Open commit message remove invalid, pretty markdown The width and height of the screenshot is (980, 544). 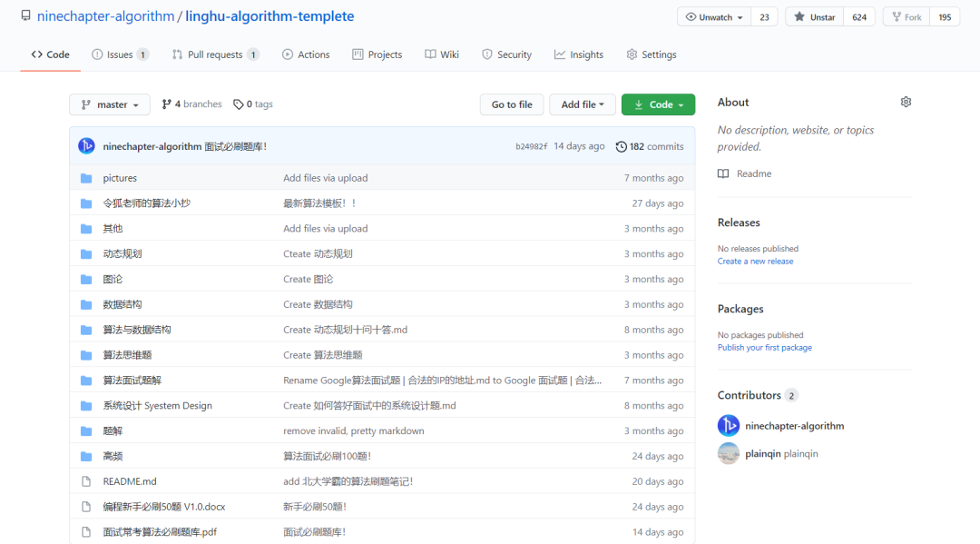[x=354, y=430]
